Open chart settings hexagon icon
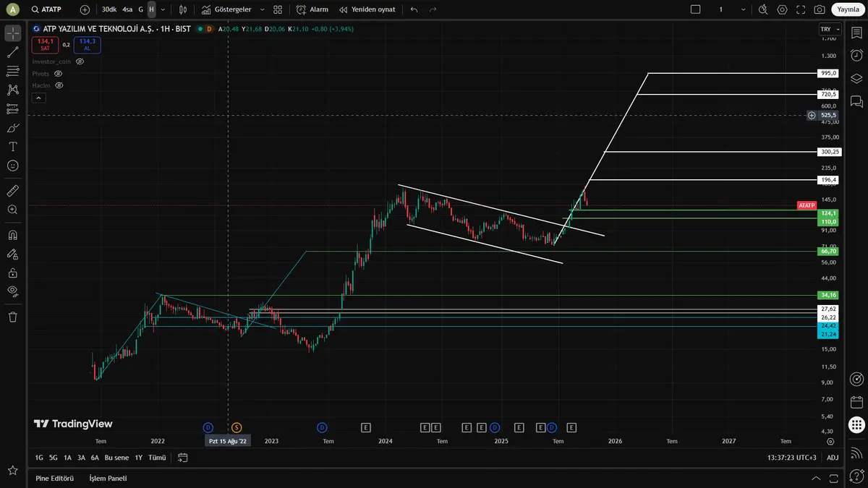 point(782,9)
